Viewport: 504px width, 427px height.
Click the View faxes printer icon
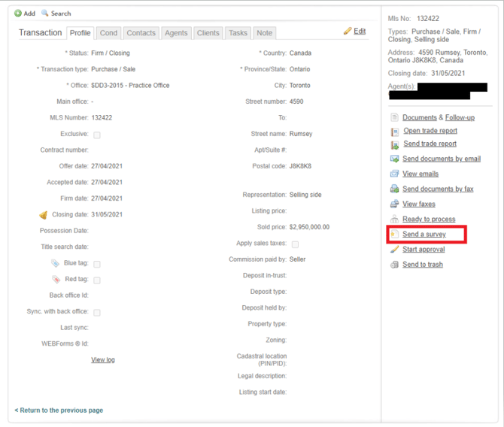[x=394, y=204]
